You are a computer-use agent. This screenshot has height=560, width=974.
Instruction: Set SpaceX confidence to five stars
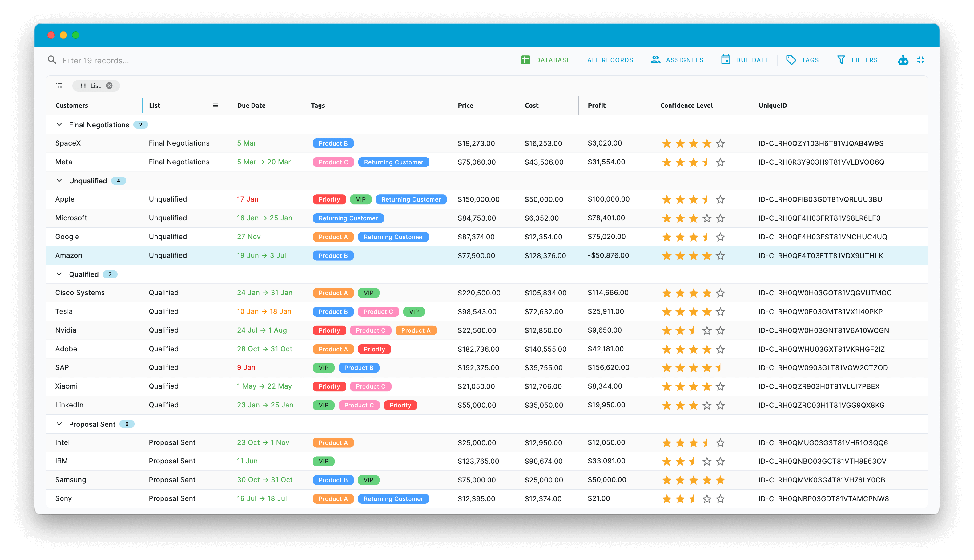720,143
